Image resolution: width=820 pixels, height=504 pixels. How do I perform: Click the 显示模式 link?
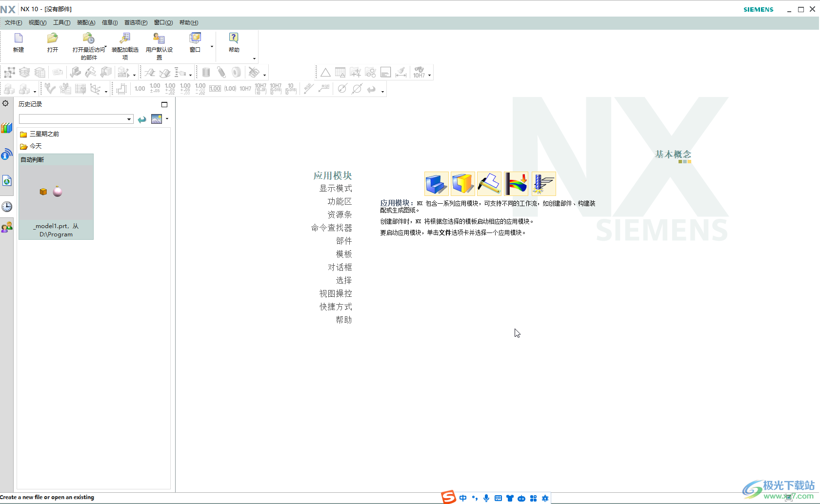(x=336, y=188)
